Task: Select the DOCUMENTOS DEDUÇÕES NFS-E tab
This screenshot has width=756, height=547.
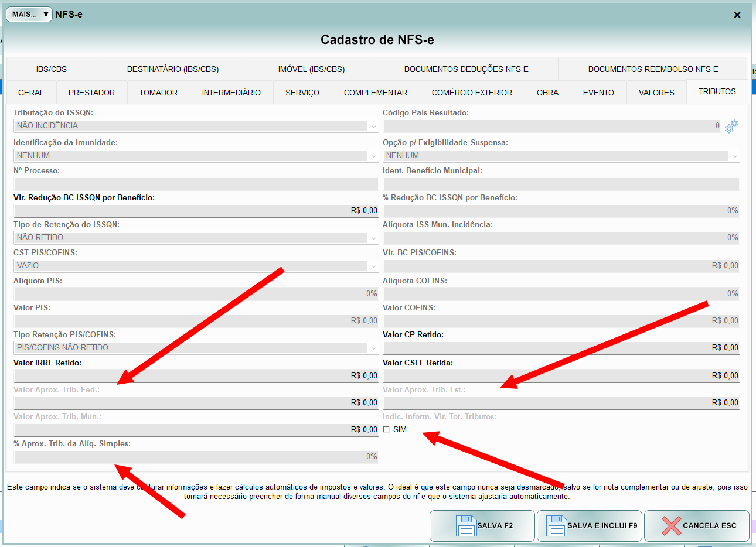Action: [466, 69]
